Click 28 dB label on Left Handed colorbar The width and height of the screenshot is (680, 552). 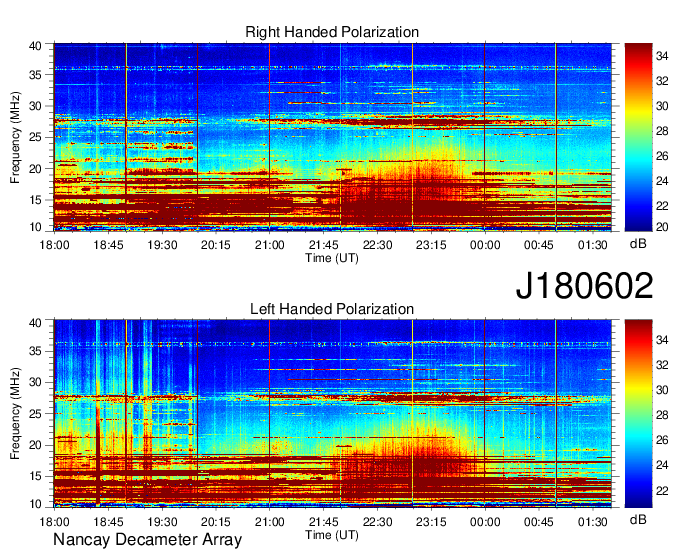[x=662, y=415]
